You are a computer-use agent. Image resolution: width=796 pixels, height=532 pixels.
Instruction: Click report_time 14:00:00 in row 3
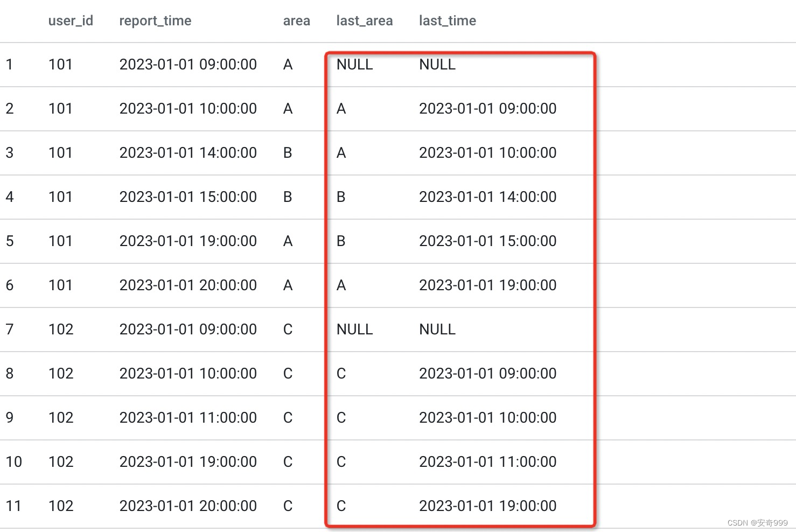(188, 153)
